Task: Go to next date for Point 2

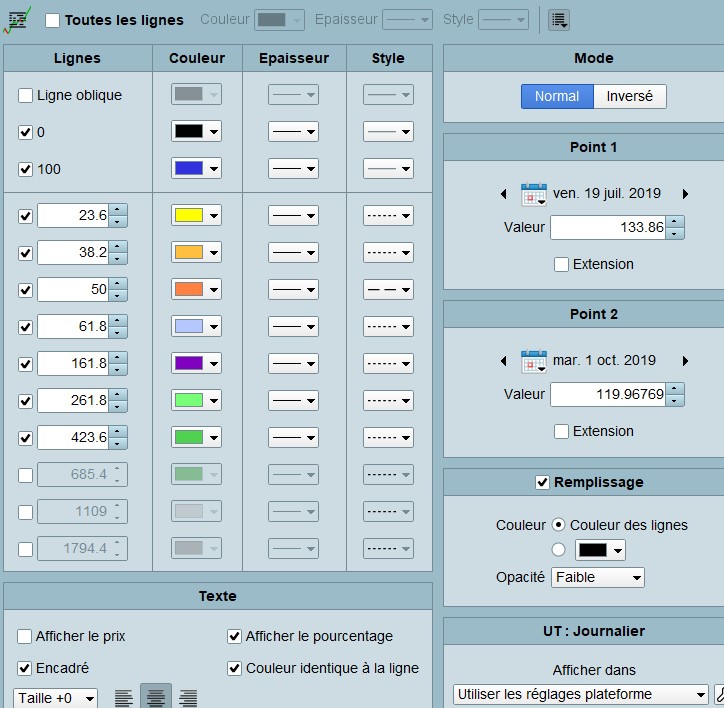Action: point(685,361)
